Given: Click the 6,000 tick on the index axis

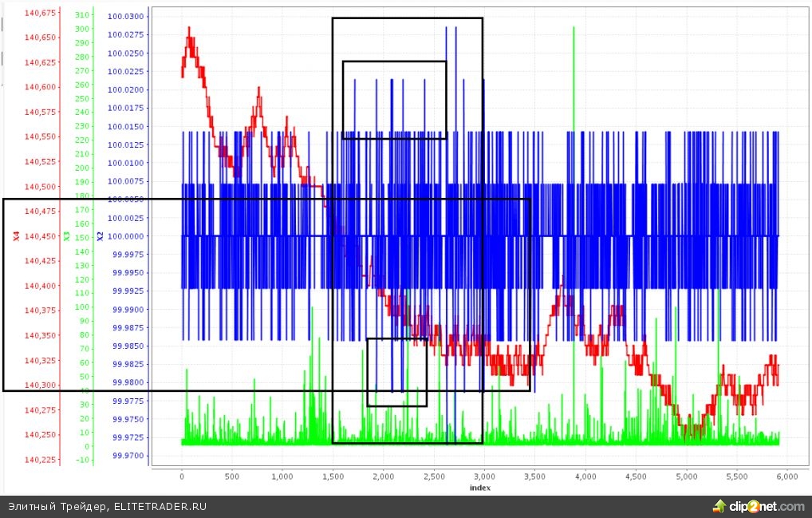Looking at the screenshot, I should (x=786, y=476).
